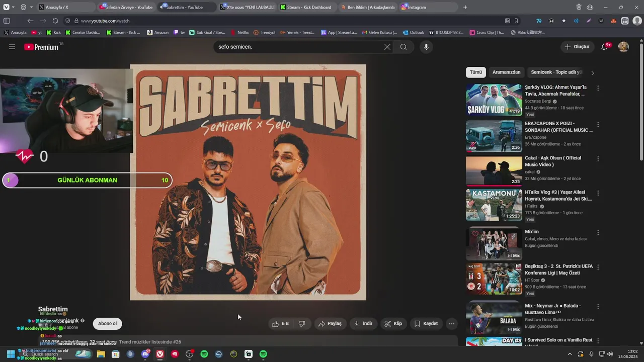Open options for HTalks Vlog #3
This screenshot has width=644, height=362.
[x=598, y=193]
